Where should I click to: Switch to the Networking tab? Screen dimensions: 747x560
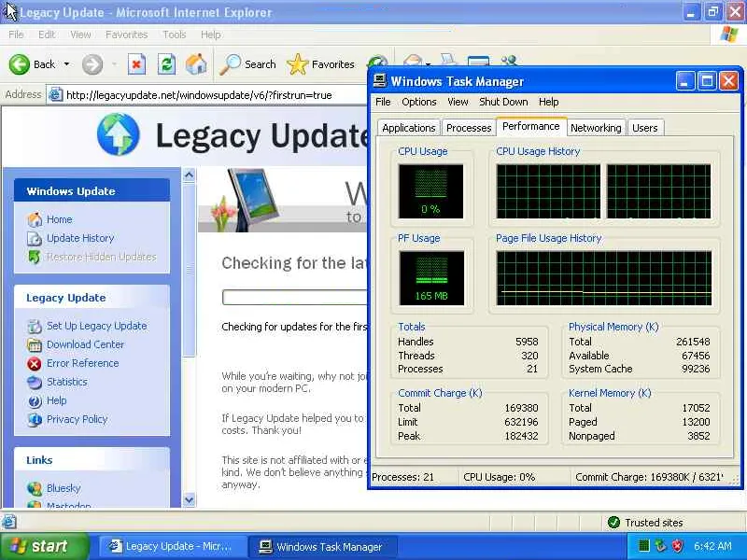click(x=596, y=128)
